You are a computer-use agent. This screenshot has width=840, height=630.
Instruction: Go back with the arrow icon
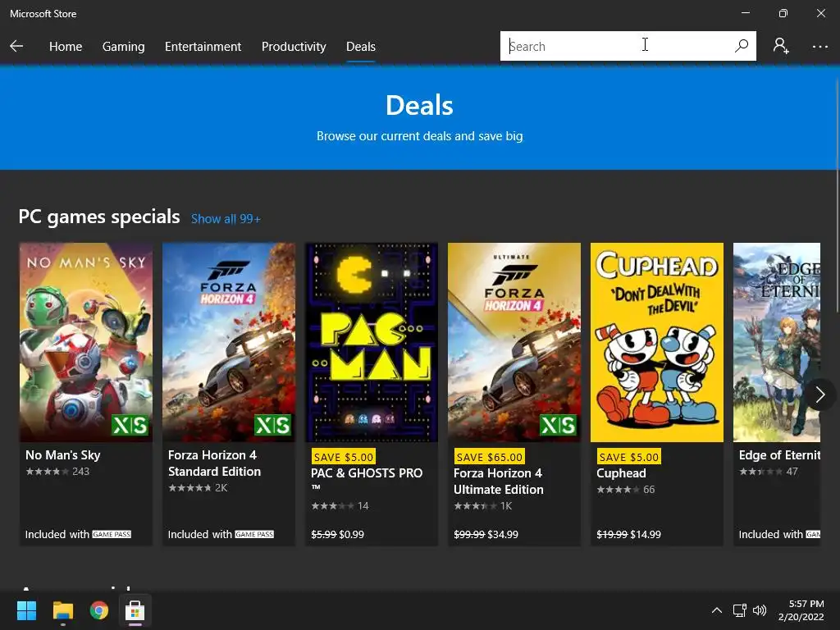16,46
